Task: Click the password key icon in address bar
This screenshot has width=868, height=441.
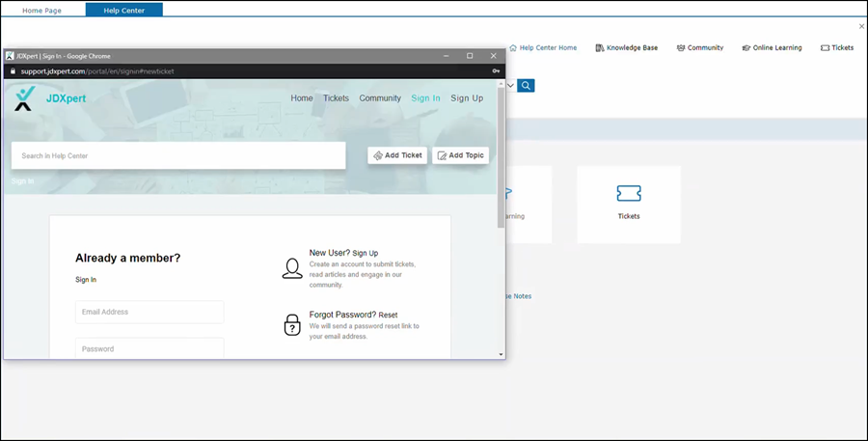Action: (x=495, y=71)
